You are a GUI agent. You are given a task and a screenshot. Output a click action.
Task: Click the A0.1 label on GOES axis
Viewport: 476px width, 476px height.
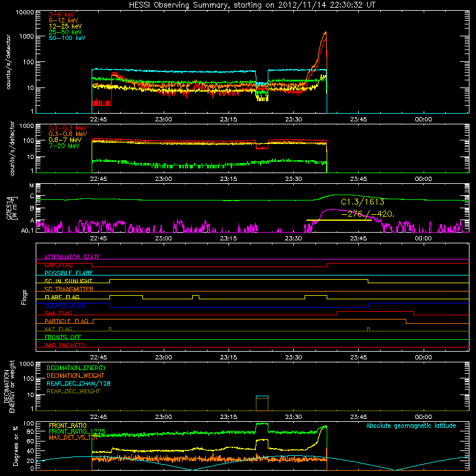pos(27,230)
